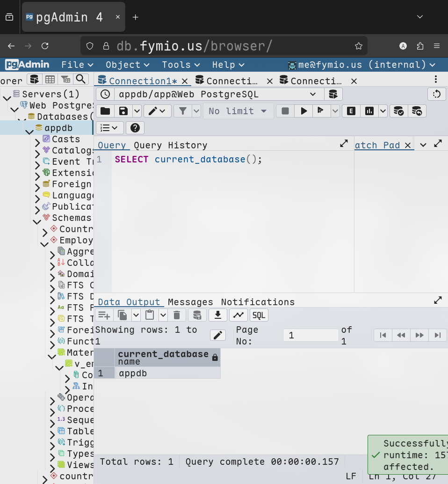448x484 pixels.
Task: Open the Tools menu
Action: 181,65
